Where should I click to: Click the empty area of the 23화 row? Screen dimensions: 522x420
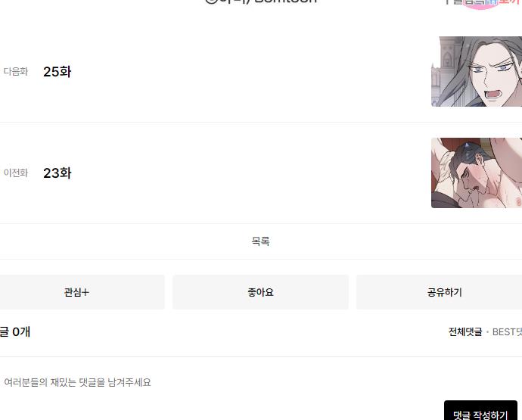pos(250,173)
